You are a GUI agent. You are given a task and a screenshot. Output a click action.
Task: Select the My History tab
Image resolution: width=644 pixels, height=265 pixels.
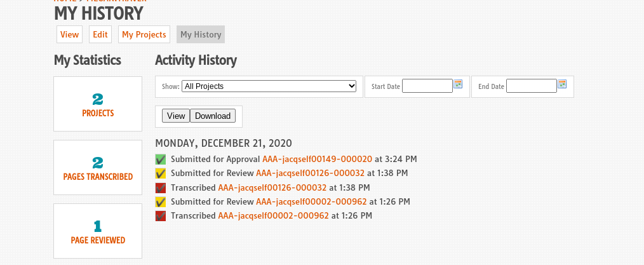click(x=201, y=35)
